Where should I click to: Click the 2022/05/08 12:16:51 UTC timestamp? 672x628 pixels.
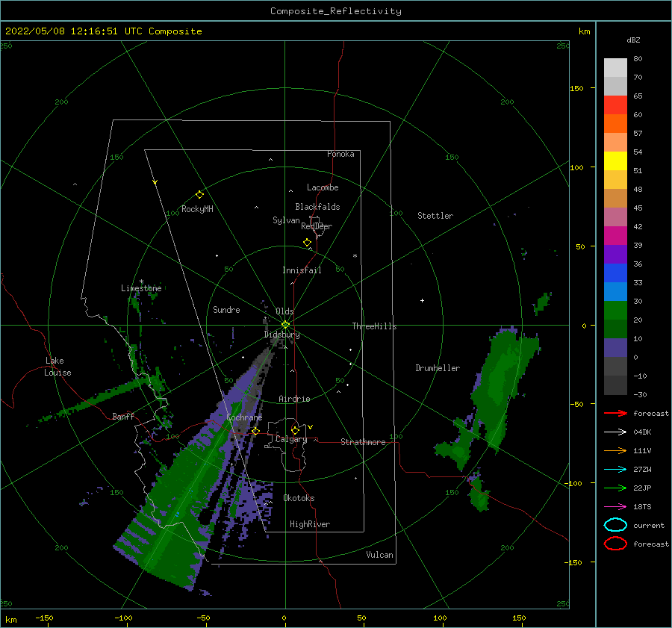103,31
